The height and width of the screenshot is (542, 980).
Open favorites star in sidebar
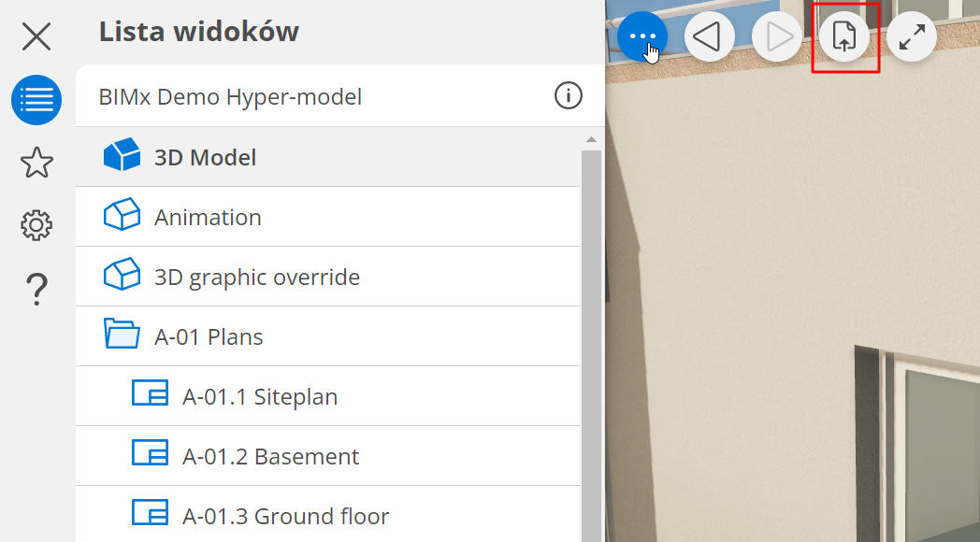point(36,163)
